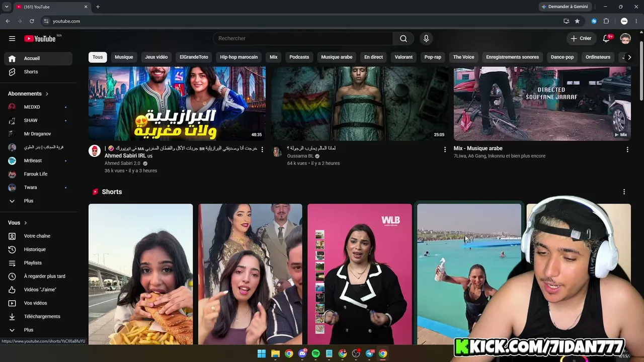Run search with the magnifying glass button
644x362 pixels.
coord(404,38)
